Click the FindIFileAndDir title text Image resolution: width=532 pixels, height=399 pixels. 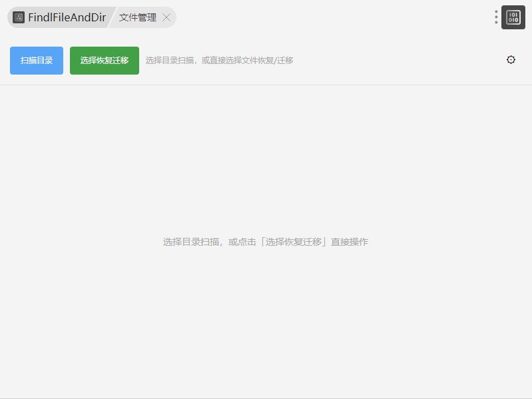tap(67, 17)
